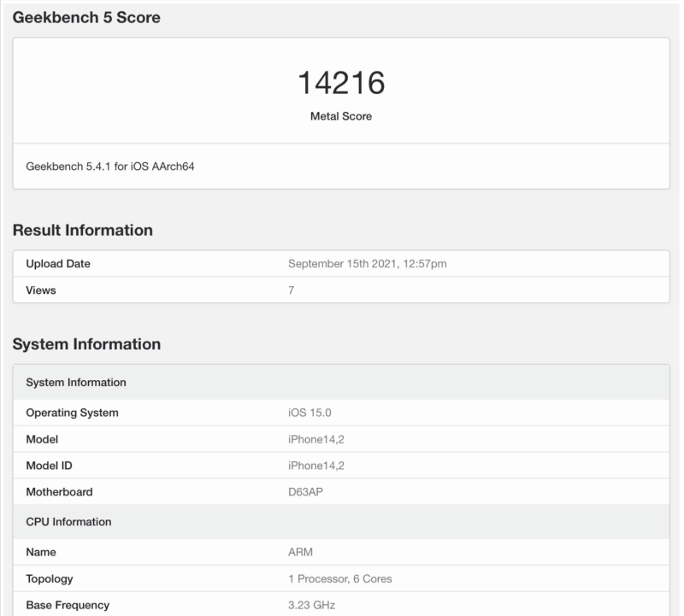
Task: Click the Result Information heading
Action: [83, 230]
